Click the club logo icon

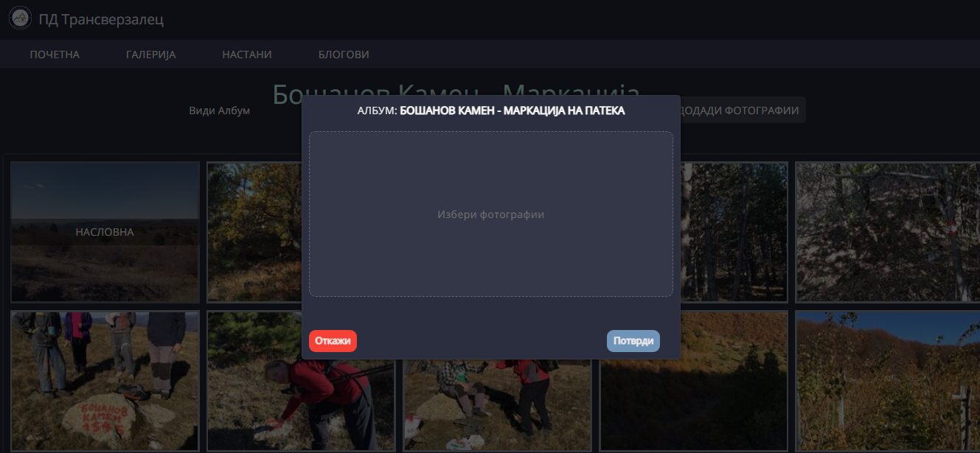tap(20, 18)
